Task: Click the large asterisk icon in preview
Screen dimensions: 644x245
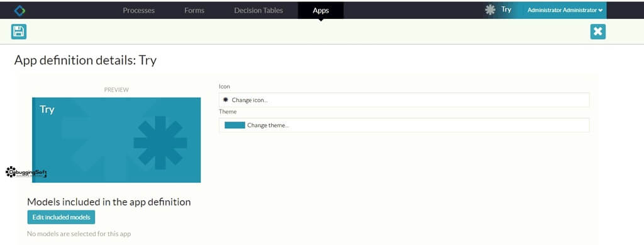Action: tap(160, 142)
